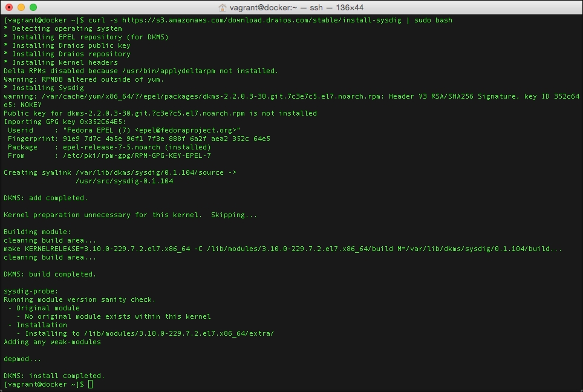Click the From '/etc/pki/rpm-gpg/RPM-GPG-KEY-EPEL-7' line

pos(109,156)
